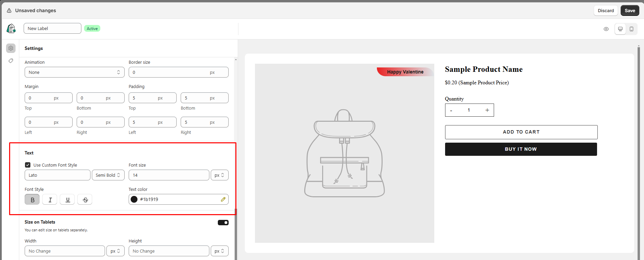Toggle italic font style
The width and height of the screenshot is (644, 260).
[x=50, y=200]
